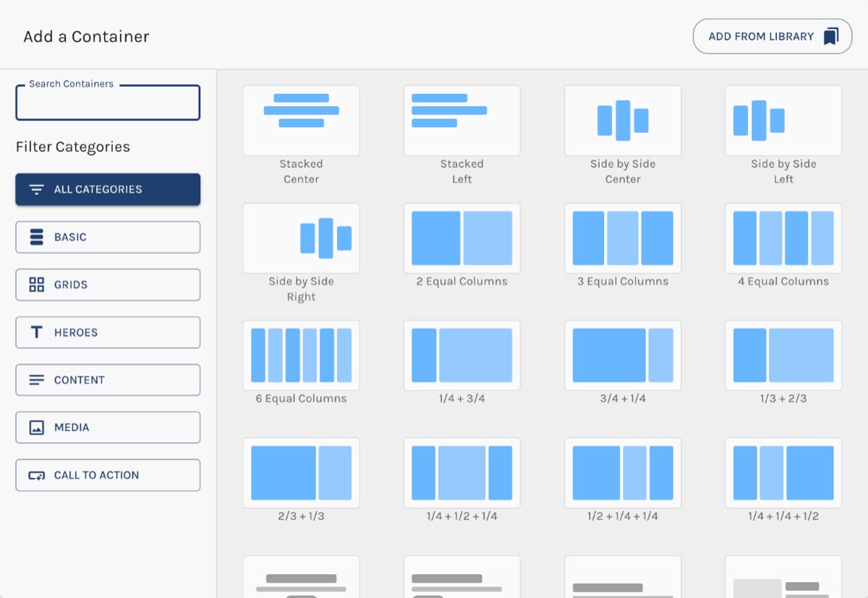This screenshot has height=598, width=868.
Task: Filter by All Categories
Action: tap(108, 189)
